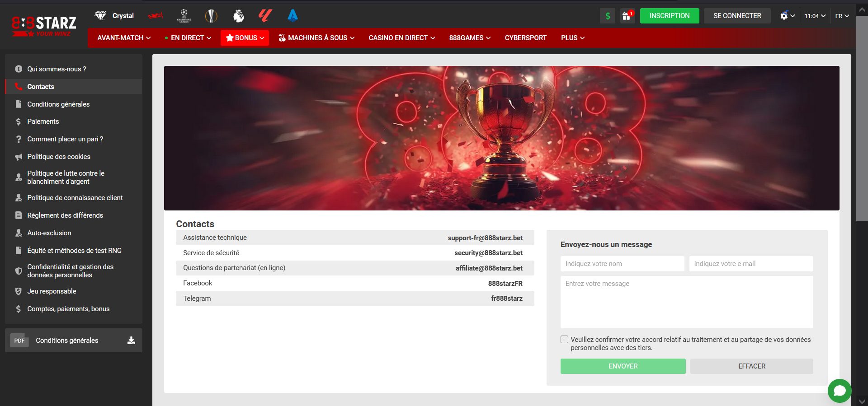This screenshot has height=406, width=868.
Task: Open the 888starzFR Facebook link
Action: 505,284
